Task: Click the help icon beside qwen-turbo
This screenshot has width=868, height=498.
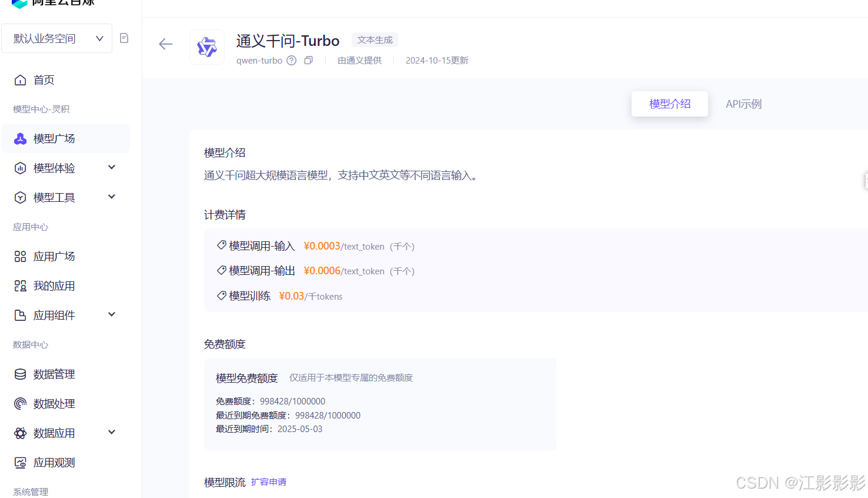Action: 292,61
